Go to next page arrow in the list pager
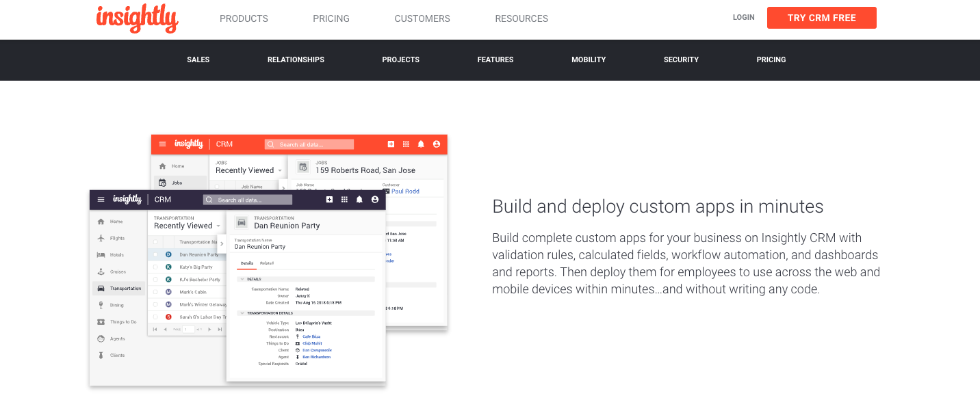This screenshot has height=413, width=980. (210, 329)
